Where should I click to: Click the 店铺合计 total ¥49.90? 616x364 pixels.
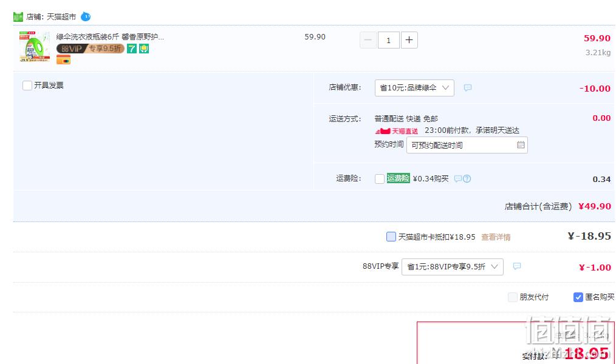pyautogui.click(x=595, y=206)
